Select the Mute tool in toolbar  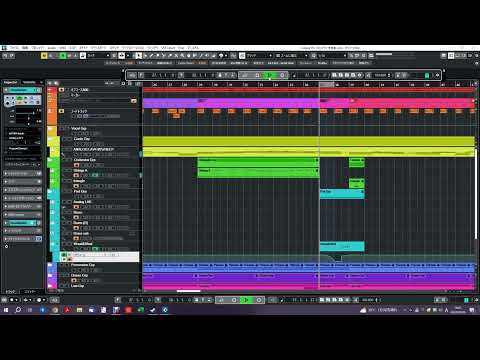coord(176,56)
